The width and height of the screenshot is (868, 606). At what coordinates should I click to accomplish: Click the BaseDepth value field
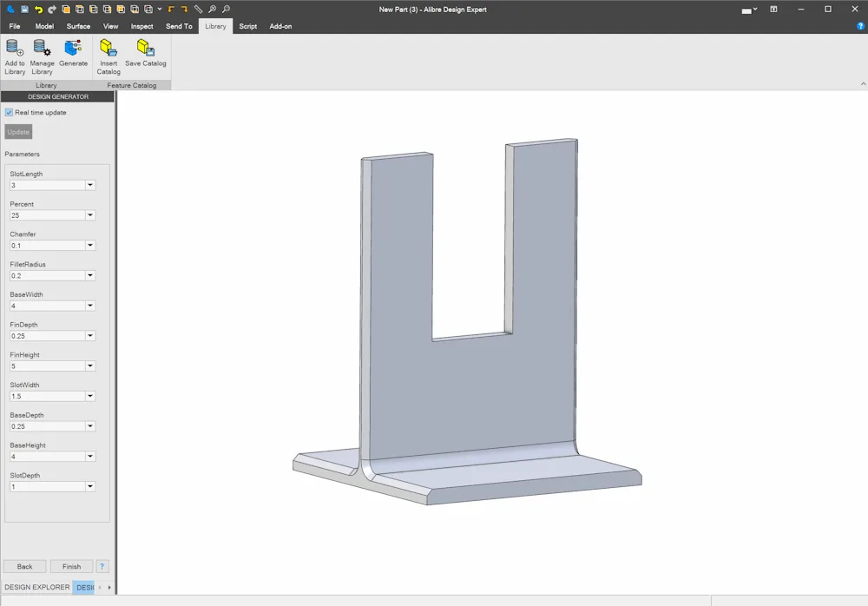point(48,426)
